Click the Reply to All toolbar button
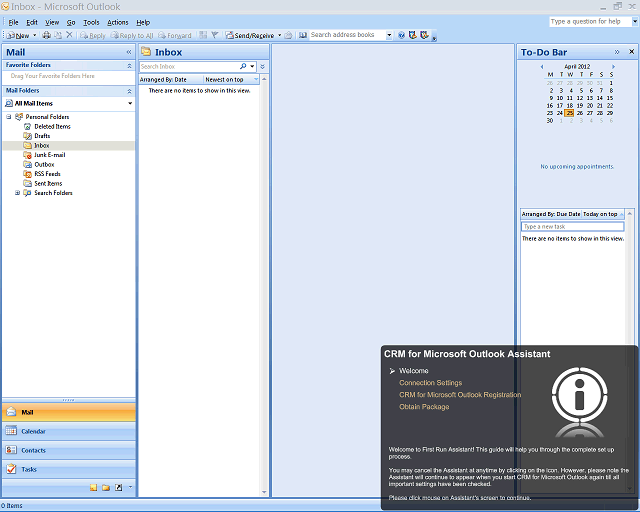Viewport: 640px width, 512px height. tap(132, 36)
